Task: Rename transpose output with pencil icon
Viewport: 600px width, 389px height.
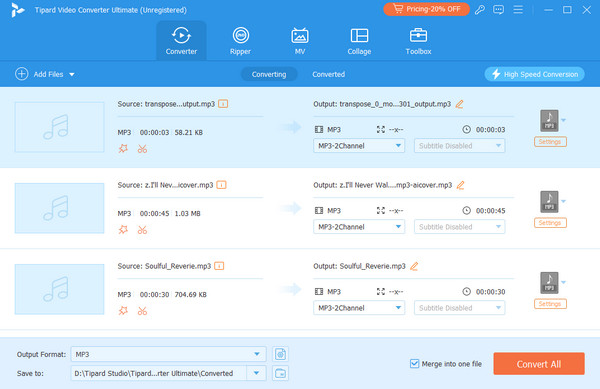Action: coord(460,104)
